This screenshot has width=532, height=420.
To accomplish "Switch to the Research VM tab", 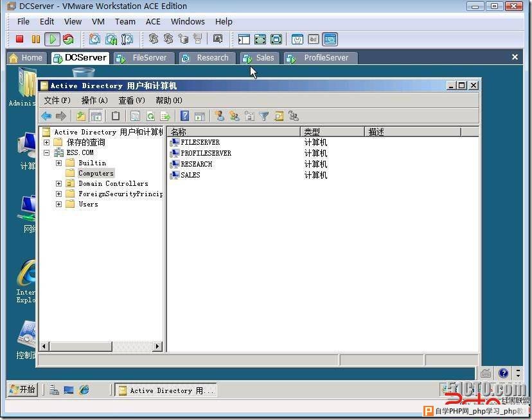I will coord(207,58).
